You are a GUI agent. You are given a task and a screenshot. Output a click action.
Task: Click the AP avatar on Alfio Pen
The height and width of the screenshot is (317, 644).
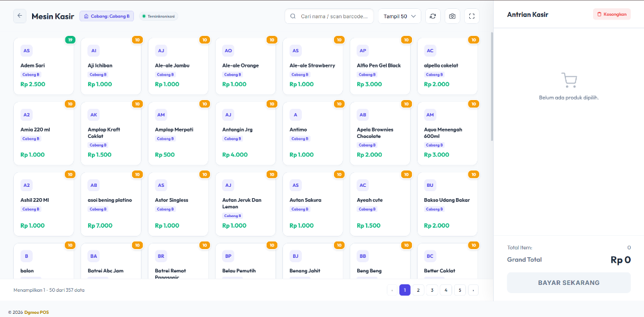click(363, 51)
